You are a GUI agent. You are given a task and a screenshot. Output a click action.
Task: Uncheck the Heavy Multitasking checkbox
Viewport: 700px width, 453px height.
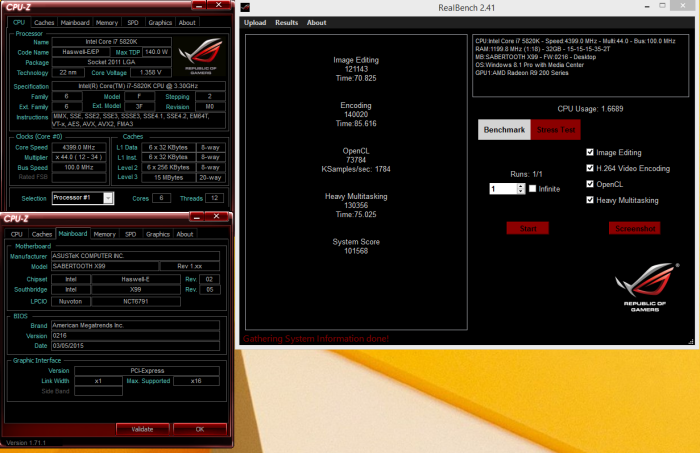590,200
